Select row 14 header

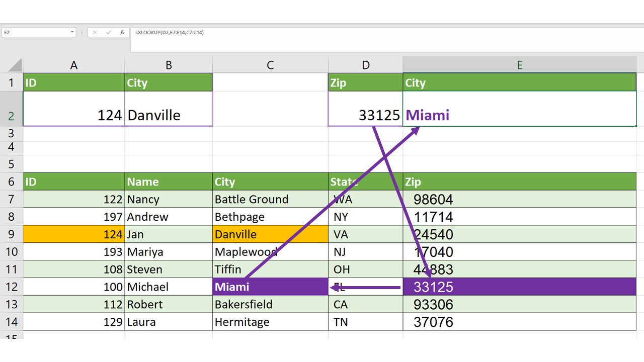11,322
